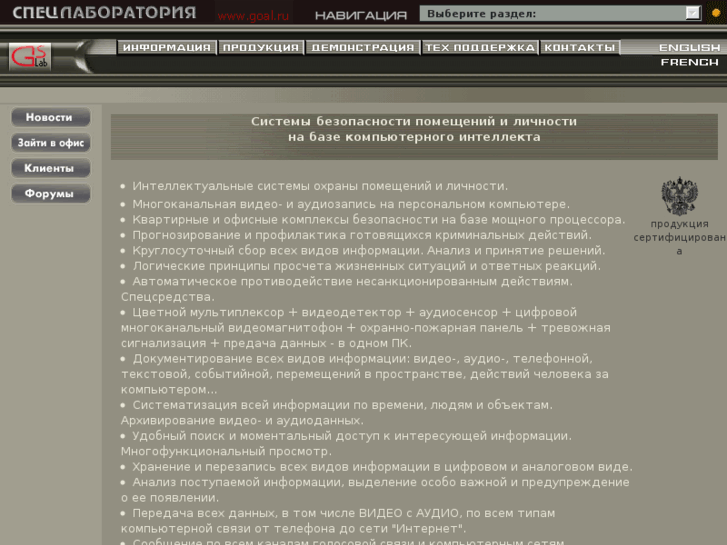Click bullet "Систематизация всей информации по времени"

point(337,413)
